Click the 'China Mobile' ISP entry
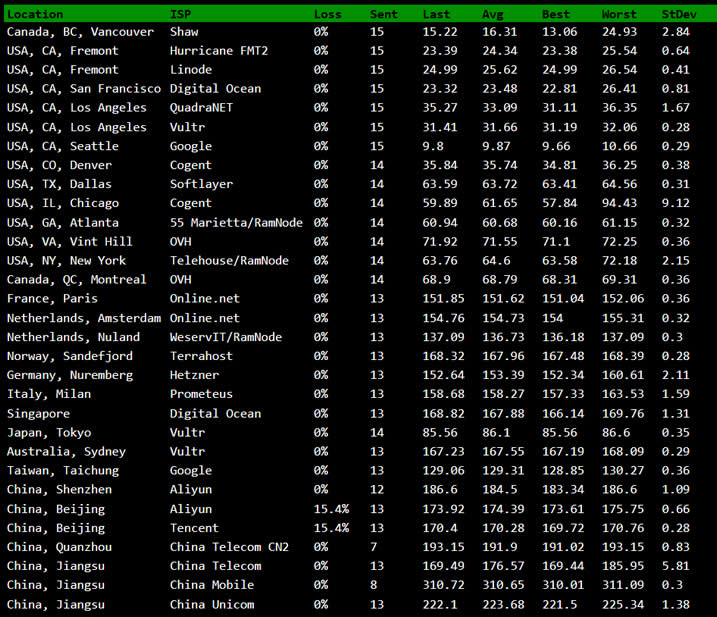 click(212, 585)
